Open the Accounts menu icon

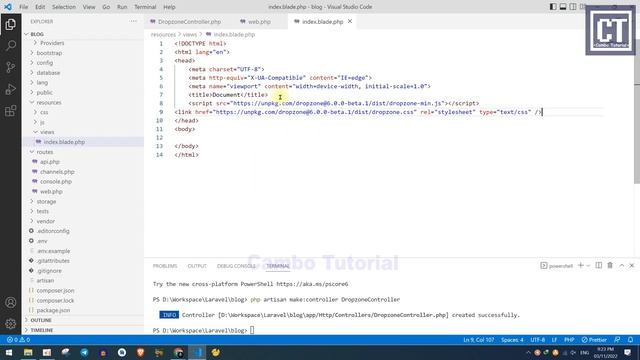coord(11,302)
